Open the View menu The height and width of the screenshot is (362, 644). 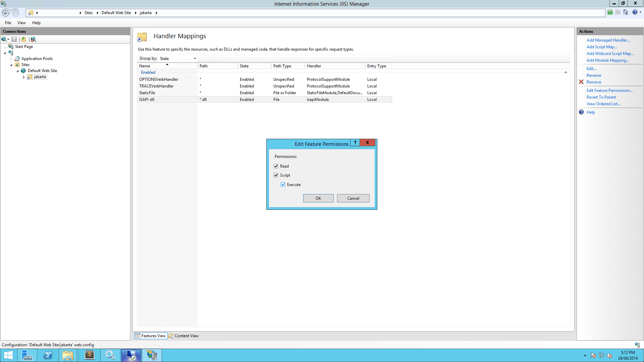(21, 23)
